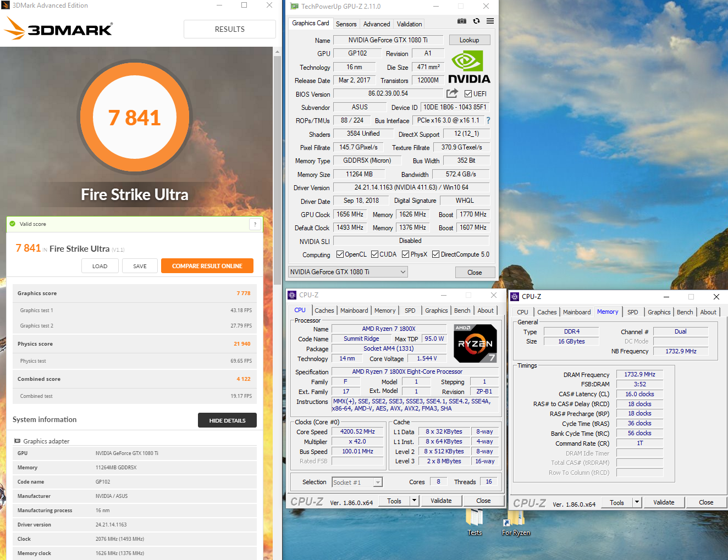
Task: Click the Core Speed value 4200.52 MHz
Action: pos(357,432)
